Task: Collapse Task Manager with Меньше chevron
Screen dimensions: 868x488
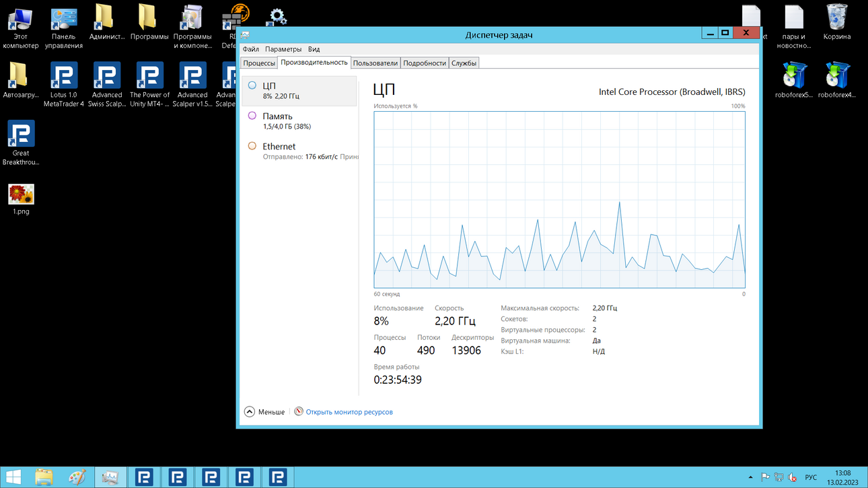Action: pyautogui.click(x=264, y=412)
